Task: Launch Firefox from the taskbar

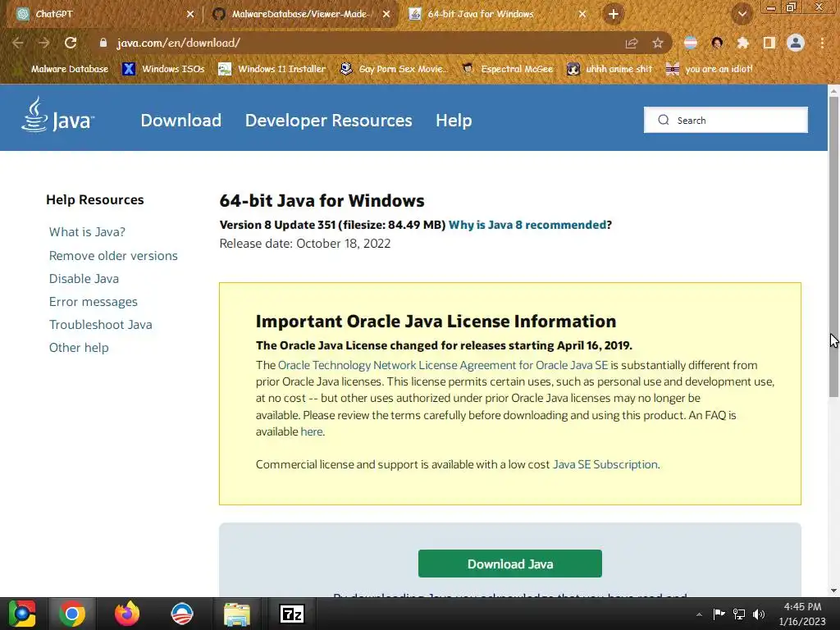Action: [127, 614]
